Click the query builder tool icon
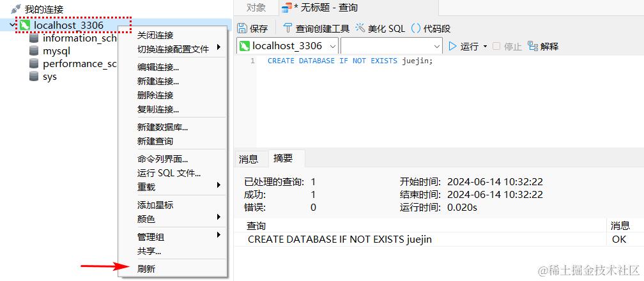 288,28
